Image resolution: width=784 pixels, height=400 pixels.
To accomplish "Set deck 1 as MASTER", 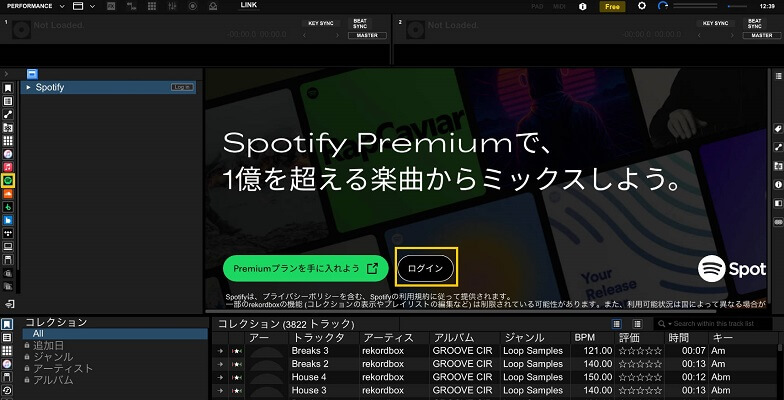I will [x=367, y=36].
